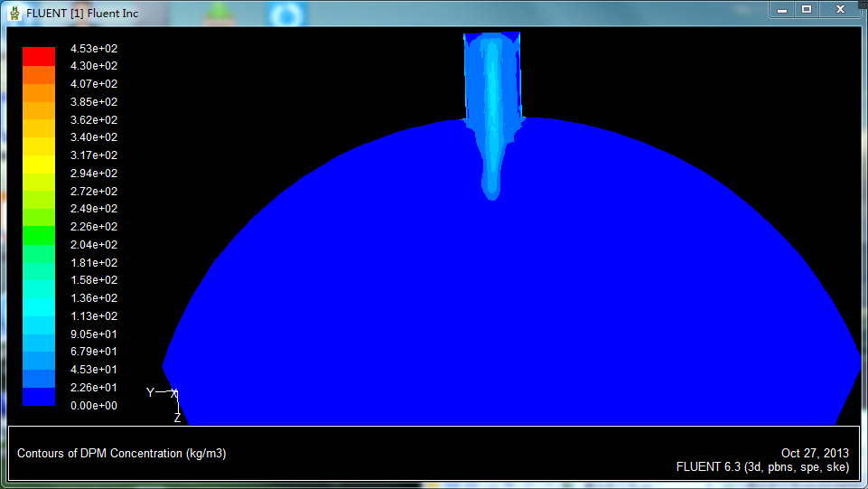Click the 1.58e+02 legend value

tap(94, 280)
